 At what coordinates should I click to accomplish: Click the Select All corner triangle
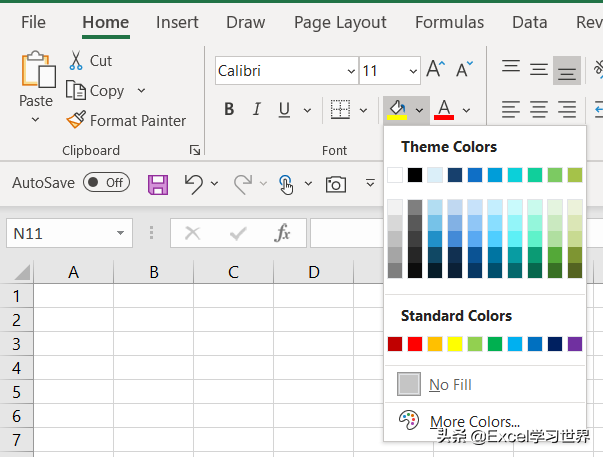(22, 272)
